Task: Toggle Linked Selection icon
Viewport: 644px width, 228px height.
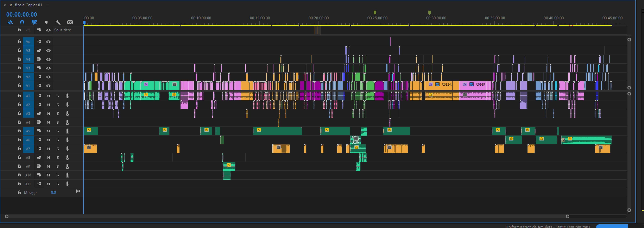Action: click(34, 22)
